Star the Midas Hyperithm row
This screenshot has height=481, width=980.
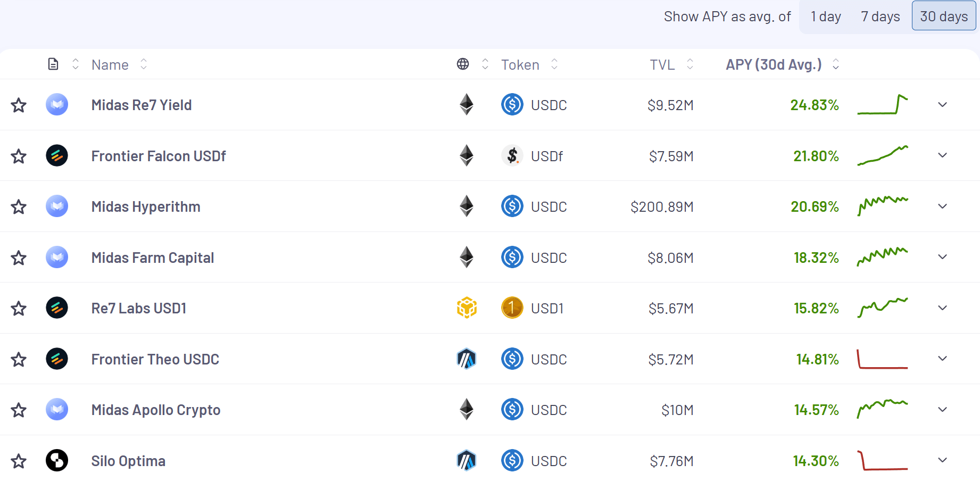[x=19, y=207]
